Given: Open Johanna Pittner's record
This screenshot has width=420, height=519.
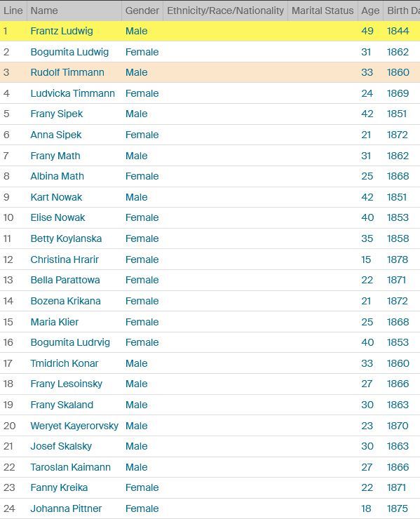Looking at the screenshot, I should point(66,508).
